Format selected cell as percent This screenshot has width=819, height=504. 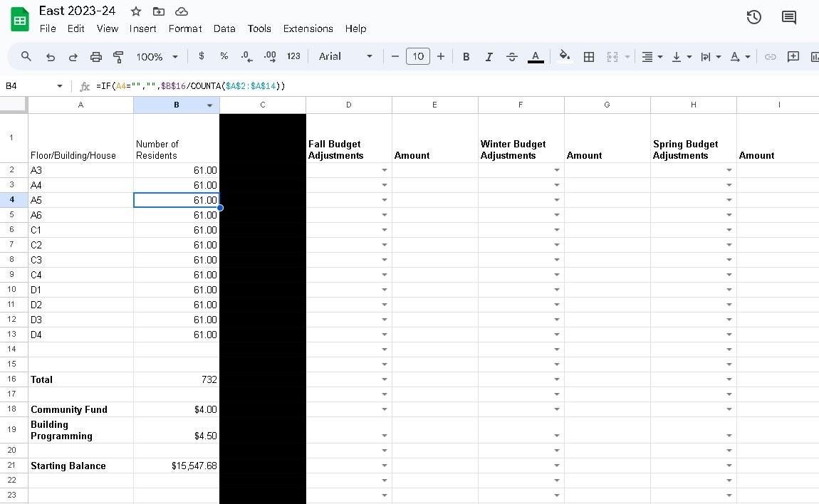coord(224,56)
